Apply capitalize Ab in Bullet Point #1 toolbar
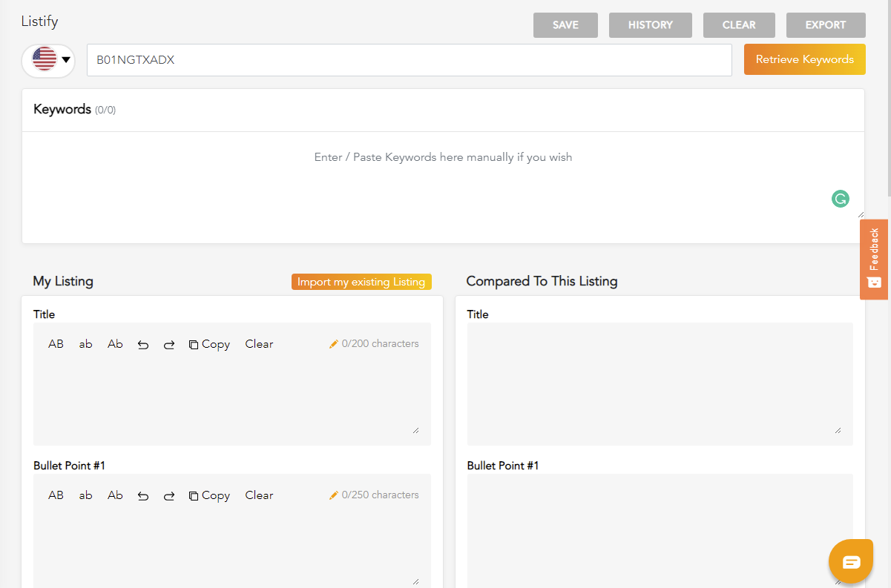This screenshot has height=588, width=891. pos(115,495)
